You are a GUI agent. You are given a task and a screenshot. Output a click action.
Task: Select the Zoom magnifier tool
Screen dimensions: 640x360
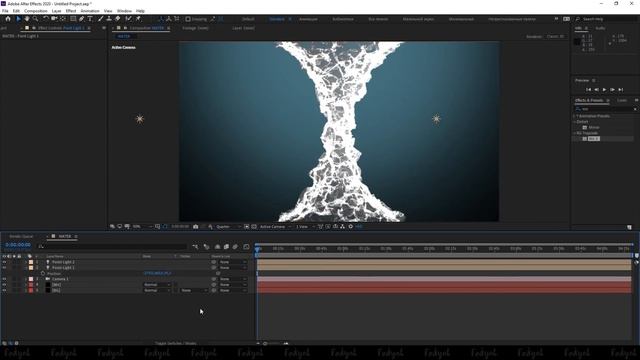click(x=36, y=19)
